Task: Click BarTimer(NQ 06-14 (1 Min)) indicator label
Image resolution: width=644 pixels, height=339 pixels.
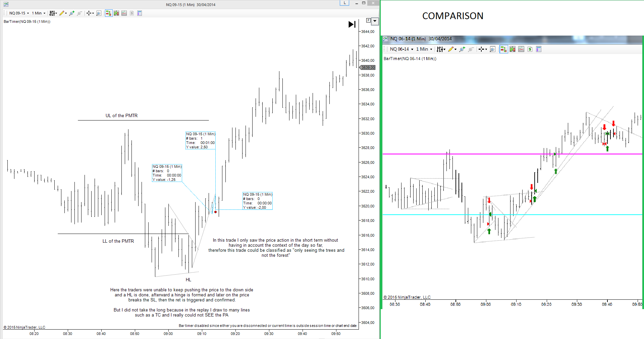Action: click(410, 59)
